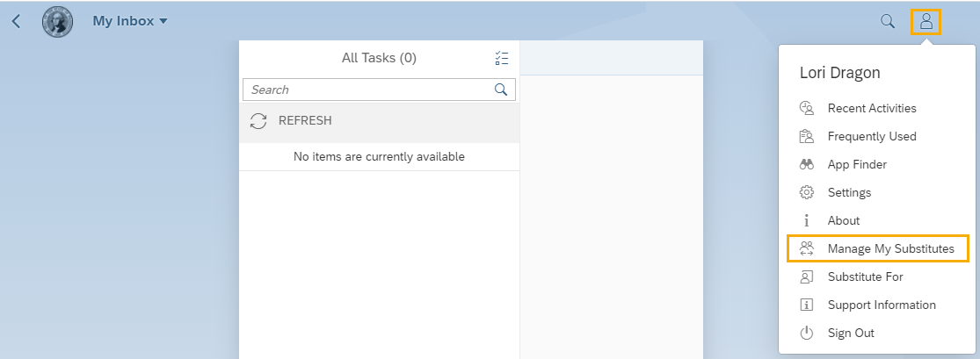Select Frequently Used menu entry
Screen dimensions: 980x359
coord(871,137)
